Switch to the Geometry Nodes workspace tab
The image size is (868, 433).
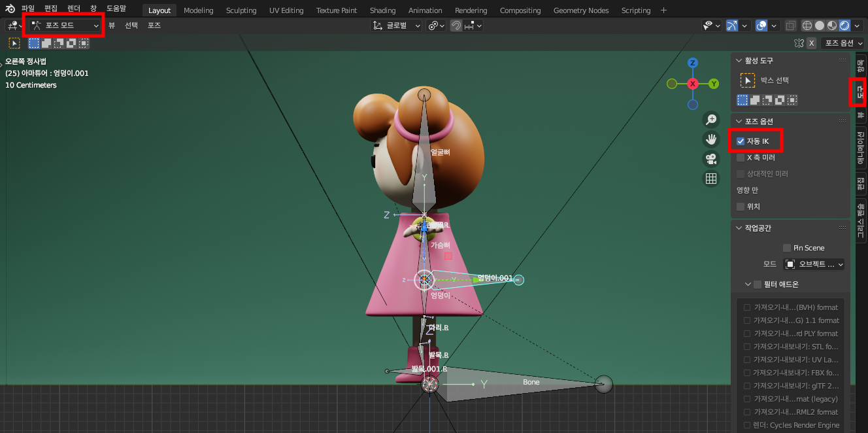[x=581, y=10]
